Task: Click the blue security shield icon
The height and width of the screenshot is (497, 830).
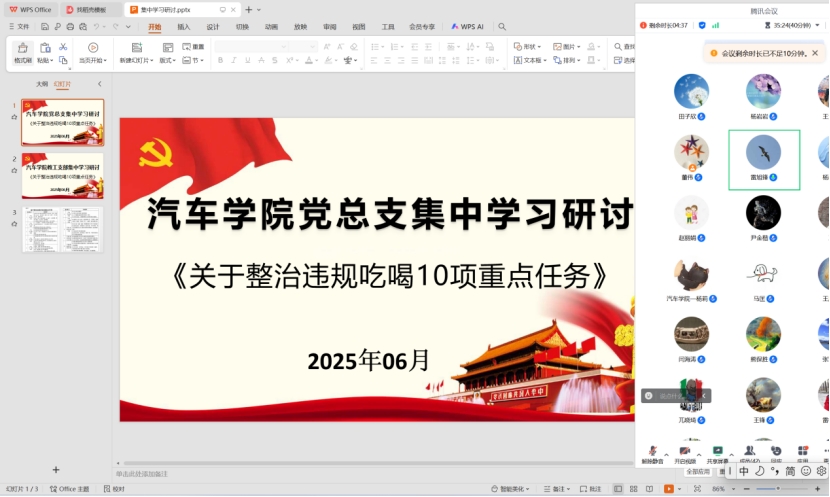Action: 702,24
